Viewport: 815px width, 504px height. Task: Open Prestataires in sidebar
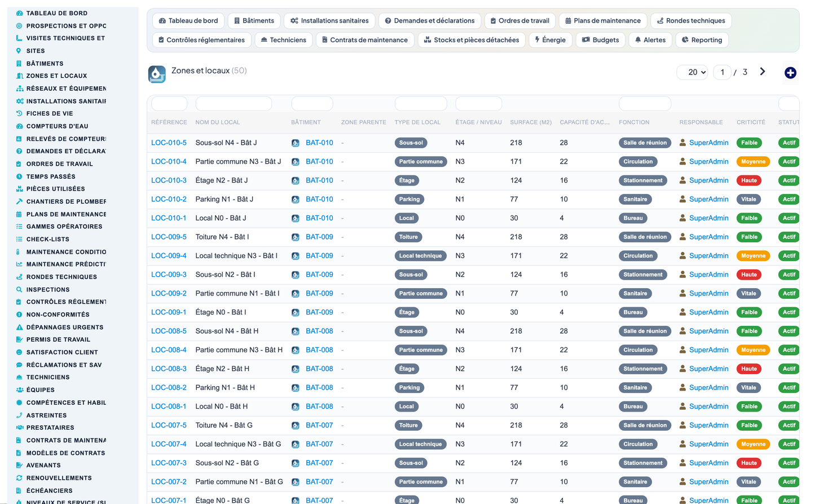point(50,427)
